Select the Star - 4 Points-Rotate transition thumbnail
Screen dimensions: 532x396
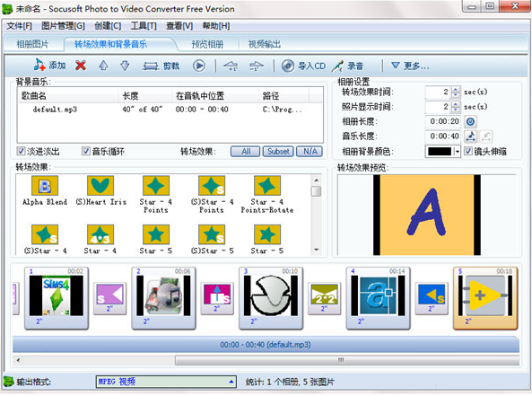(267, 186)
